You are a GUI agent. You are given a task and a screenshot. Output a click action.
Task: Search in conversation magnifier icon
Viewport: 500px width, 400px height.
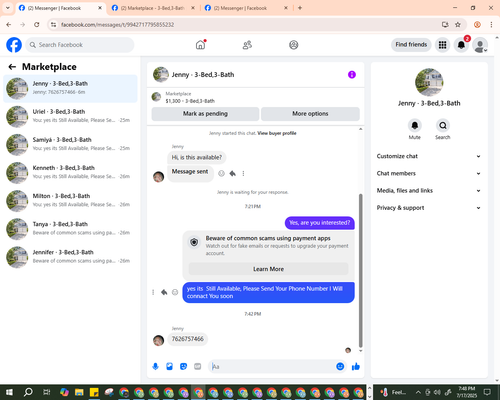(x=443, y=125)
